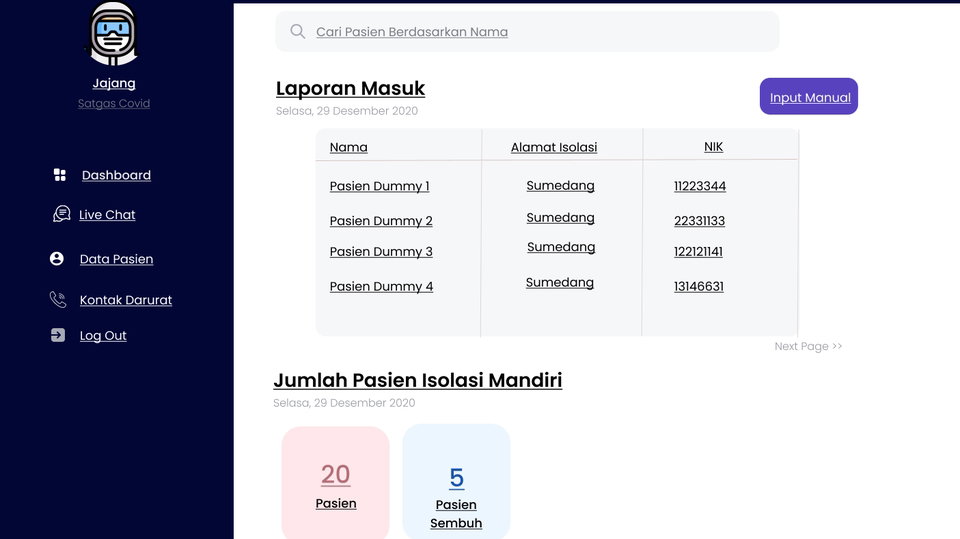Click the date under Laporan Masuk

(x=347, y=111)
